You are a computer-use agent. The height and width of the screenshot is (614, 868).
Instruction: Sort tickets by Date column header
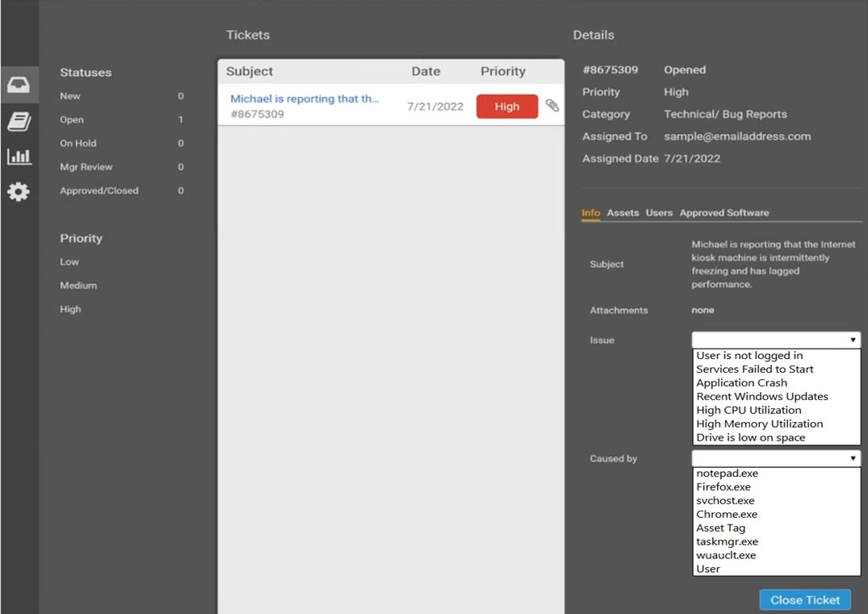426,71
